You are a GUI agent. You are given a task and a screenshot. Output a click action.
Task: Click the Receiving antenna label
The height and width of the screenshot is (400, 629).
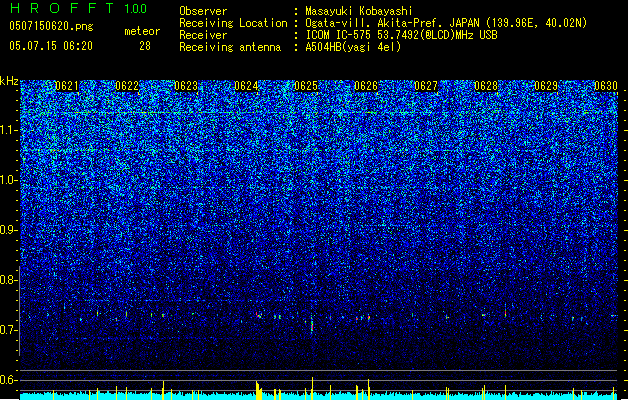tap(230, 47)
